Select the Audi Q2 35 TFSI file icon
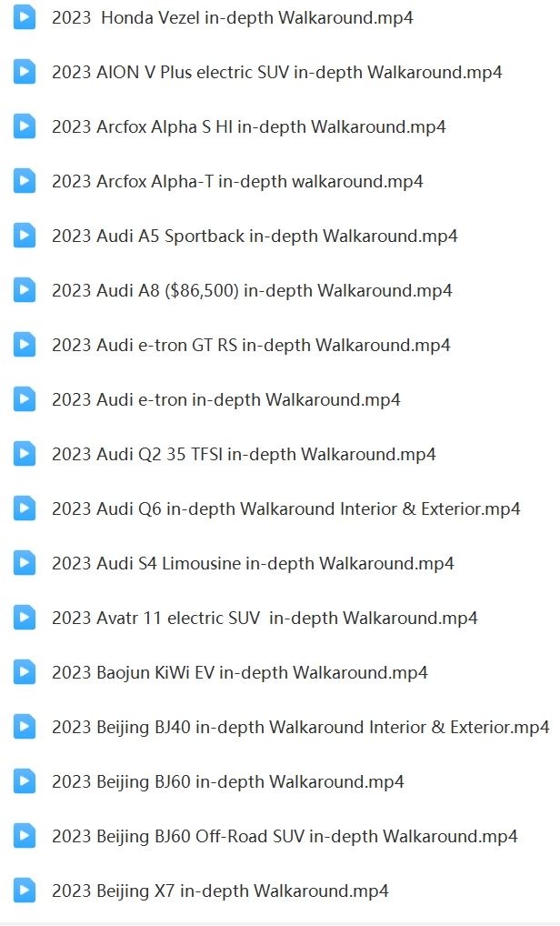The height and width of the screenshot is (926, 560). point(25,454)
